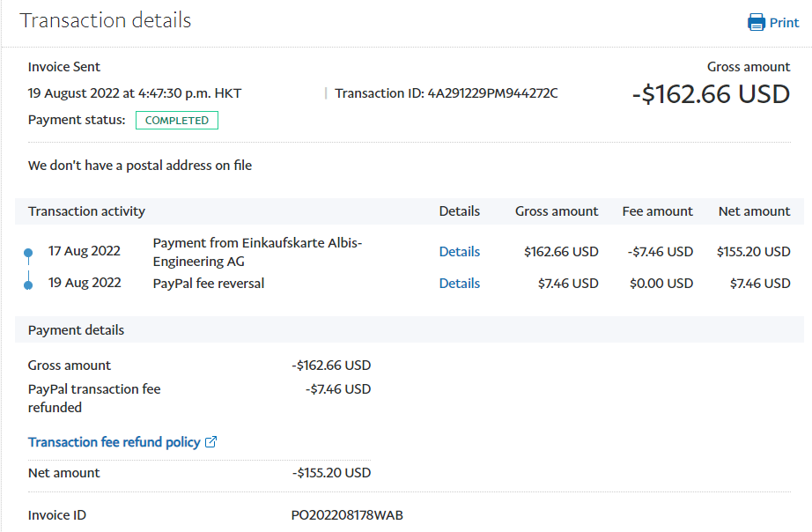This screenshot has height=532, width=812.
Task: Click the Invoice Sent label
Action: pyautogui.click(x=64, y=67)
